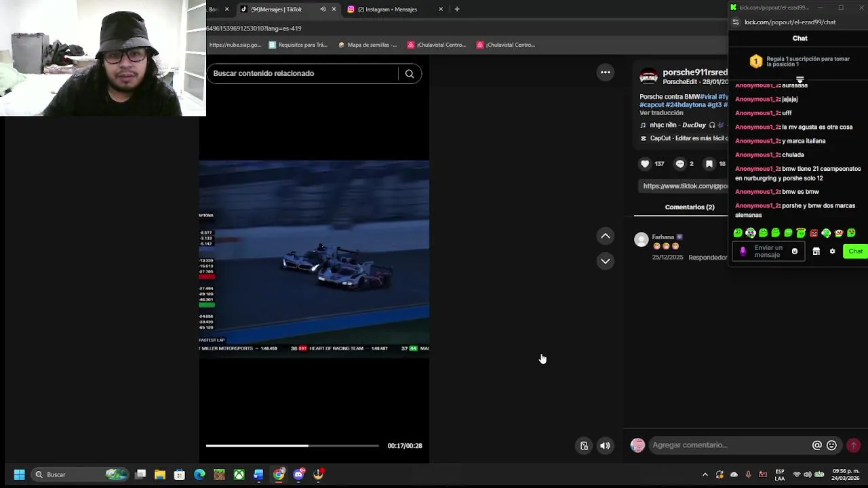Expand hidden system tray icons chevron
Screen dimensions: 868x488
705,474
